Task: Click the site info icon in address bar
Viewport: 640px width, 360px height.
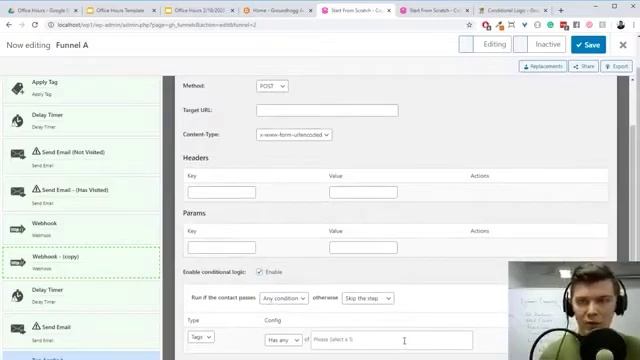Action: [51, 25]
